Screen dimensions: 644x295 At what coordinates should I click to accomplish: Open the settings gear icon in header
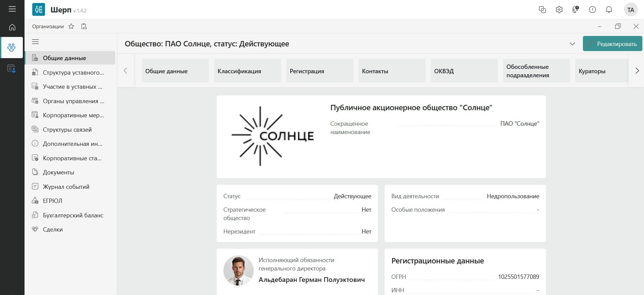pos(559,10)
